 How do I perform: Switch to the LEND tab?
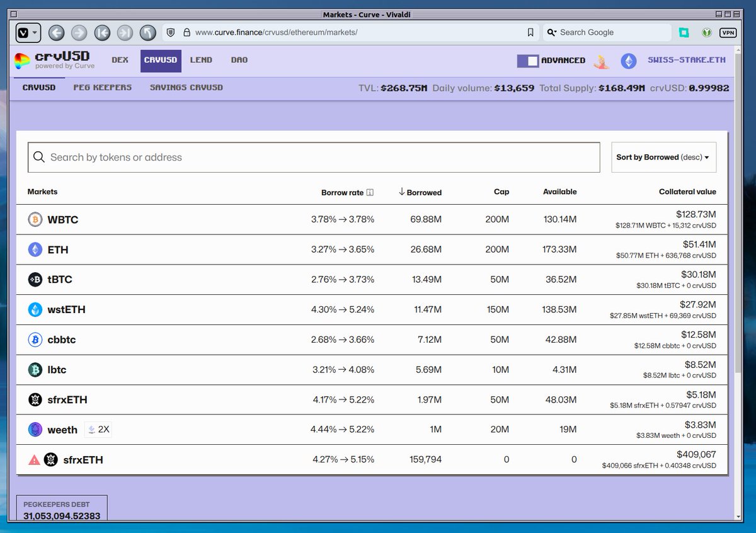201,60
